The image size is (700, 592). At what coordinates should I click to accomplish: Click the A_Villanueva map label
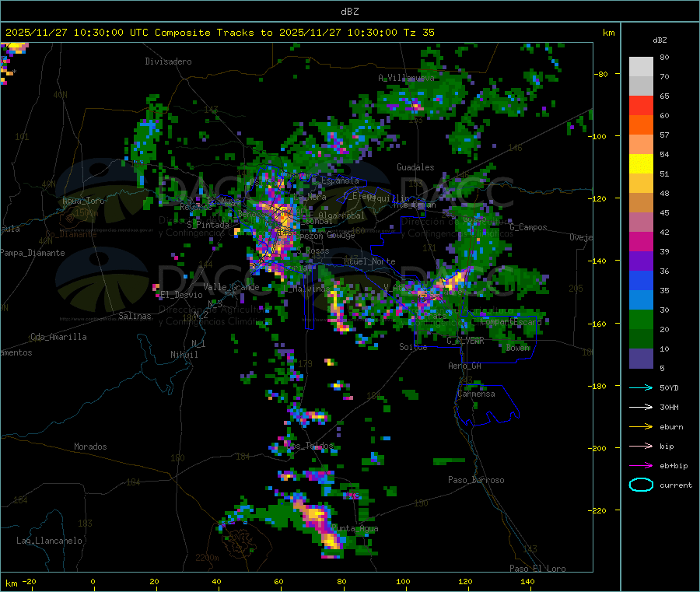pos(406,78)
